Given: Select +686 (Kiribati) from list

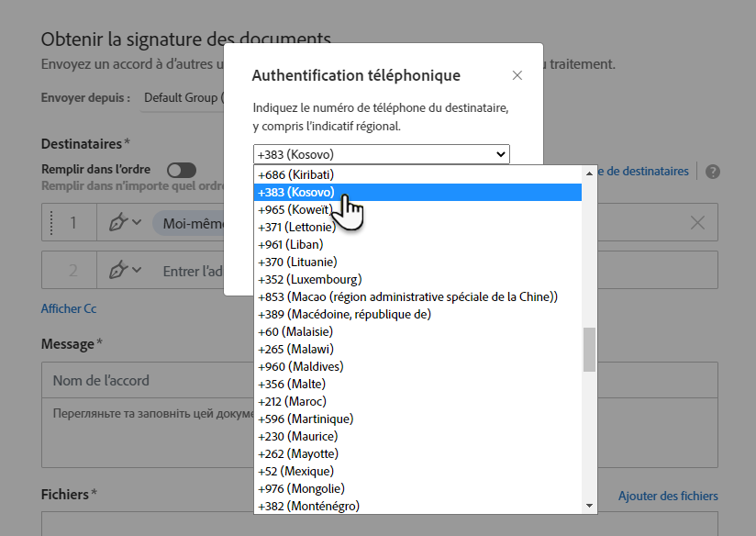Looking at the screenshot, I should click(295, 174).
